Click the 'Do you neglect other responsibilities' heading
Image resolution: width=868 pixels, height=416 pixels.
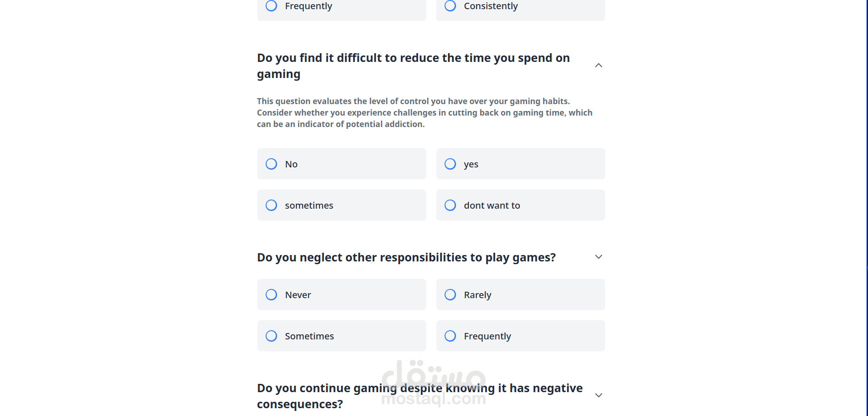coord(406,257)
